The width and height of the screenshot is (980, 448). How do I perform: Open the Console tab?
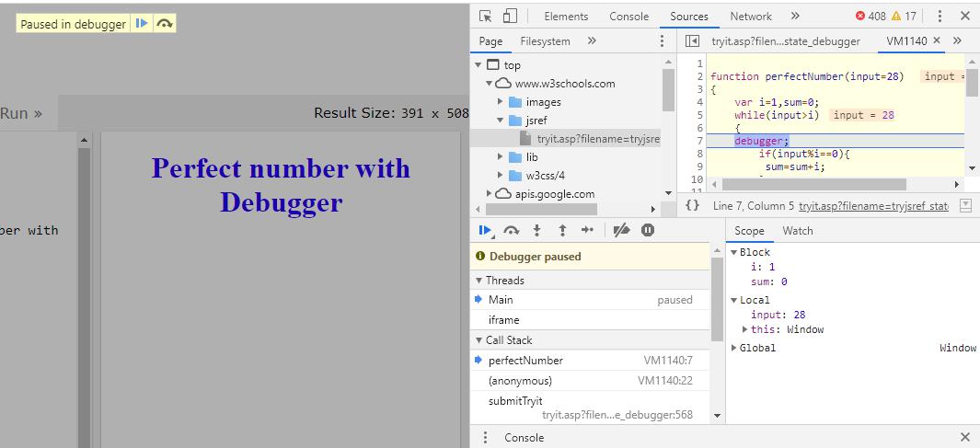628,17
